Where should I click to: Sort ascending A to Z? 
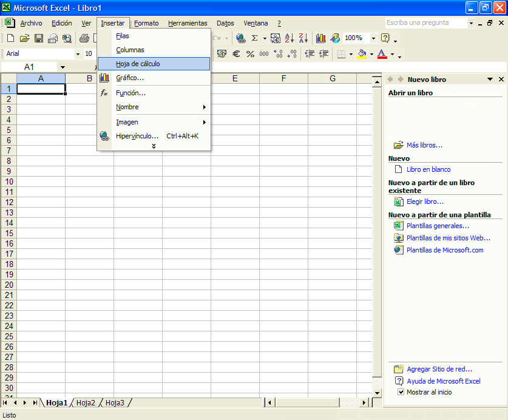[290, 38]
